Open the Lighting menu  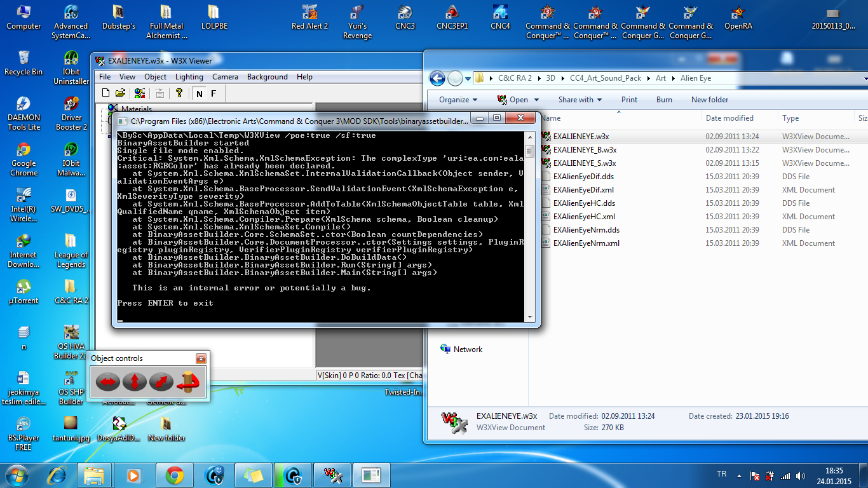(x=189, y=77)
